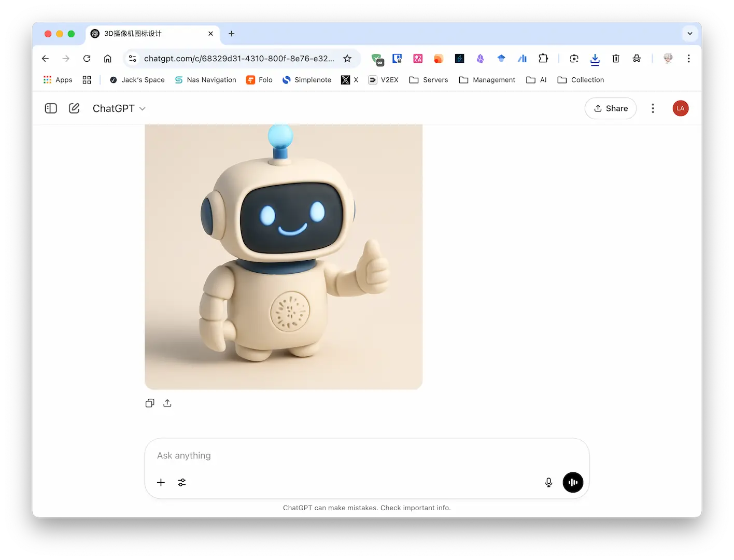Viewport: 734px width, 560px height.
Task: Click the green shield extension icon
Action: coord(377,59)
